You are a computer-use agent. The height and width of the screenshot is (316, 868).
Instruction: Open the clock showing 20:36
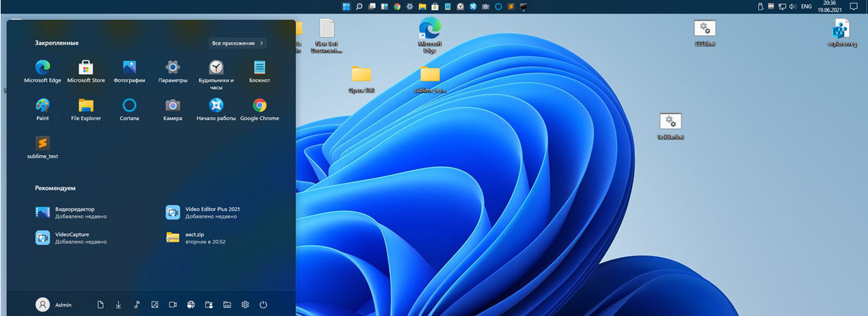(x=829, y=7)
